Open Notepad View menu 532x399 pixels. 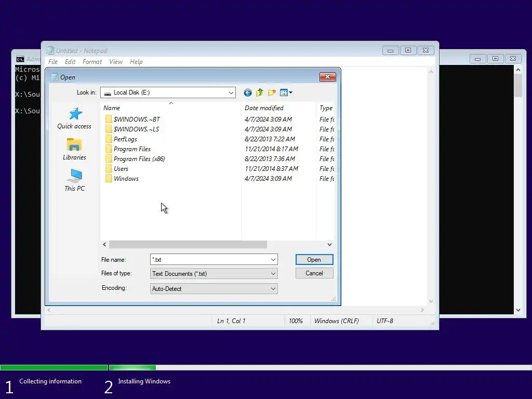pos(116,62)
